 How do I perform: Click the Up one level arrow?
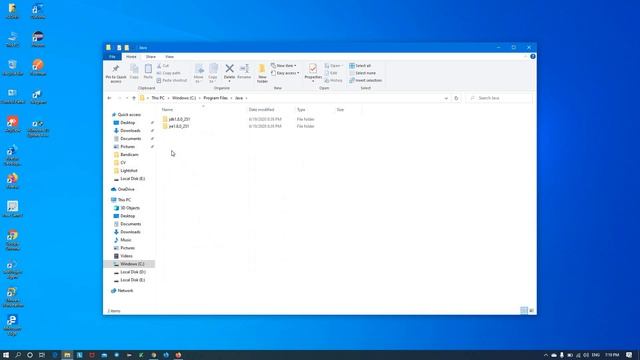(x=133, y=98)
